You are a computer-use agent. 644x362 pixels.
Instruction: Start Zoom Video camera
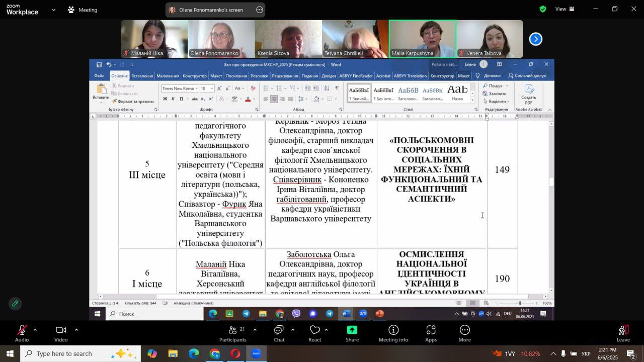tap(61, 333)
